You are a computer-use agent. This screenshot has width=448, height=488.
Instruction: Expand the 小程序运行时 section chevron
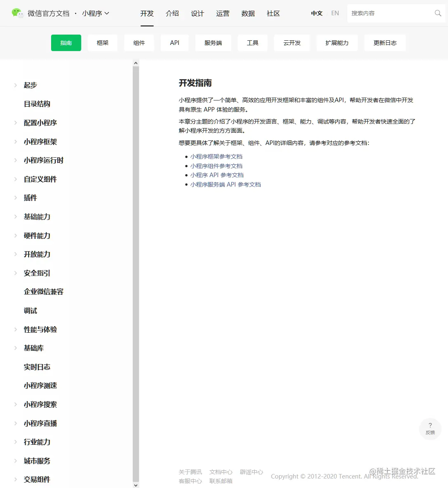(16, 160)
